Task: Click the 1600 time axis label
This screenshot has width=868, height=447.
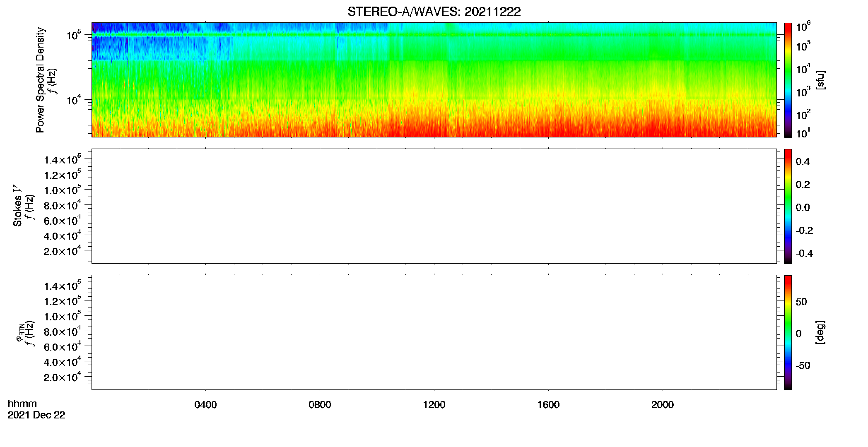Action: tap(548, 405)
